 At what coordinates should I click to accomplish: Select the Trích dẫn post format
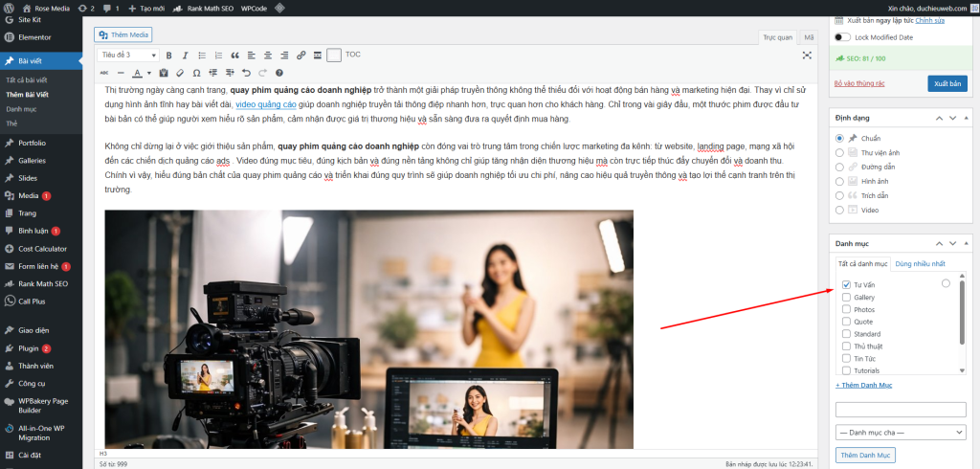(839, 195)
